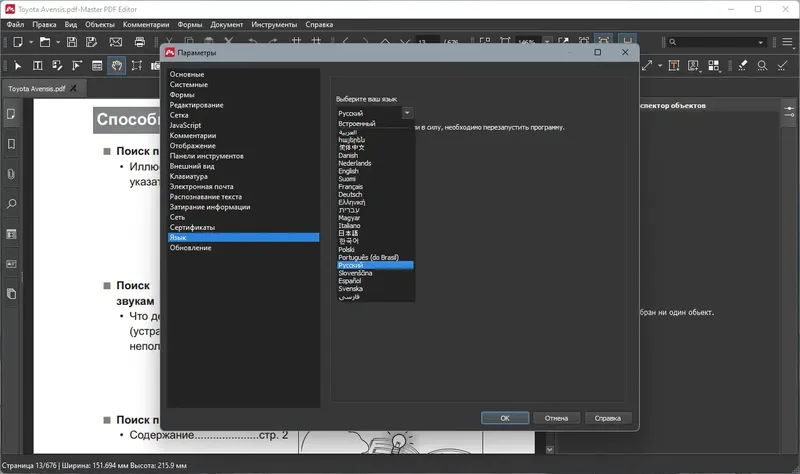800x474 pixels.
Task: Open the Вид menu
Action: pyautogui.click(x=70, y=24)
